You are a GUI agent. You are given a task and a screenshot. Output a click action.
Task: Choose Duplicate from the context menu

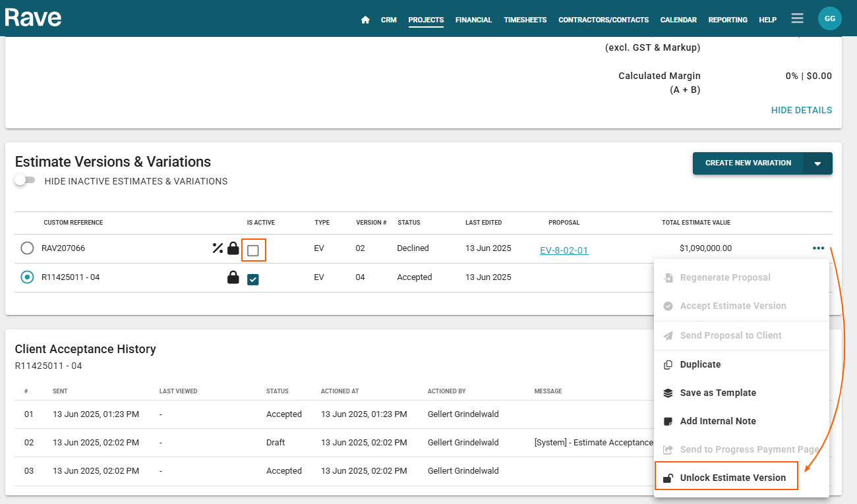pyautogui.click(x=699, y=364)
